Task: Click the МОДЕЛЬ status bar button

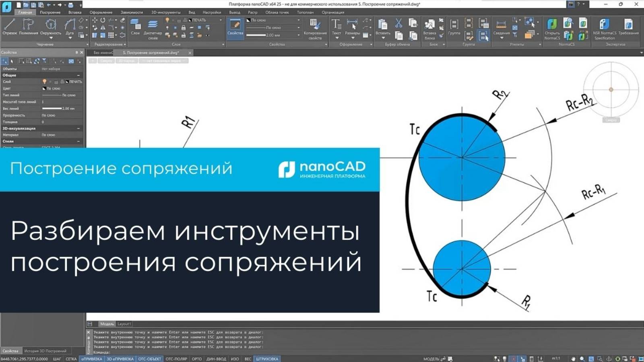Action: (x=431, y=359)
